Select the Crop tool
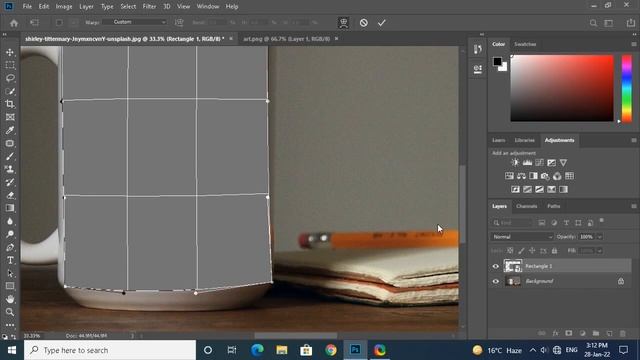640x360 pixels. (x=10, y=104)
